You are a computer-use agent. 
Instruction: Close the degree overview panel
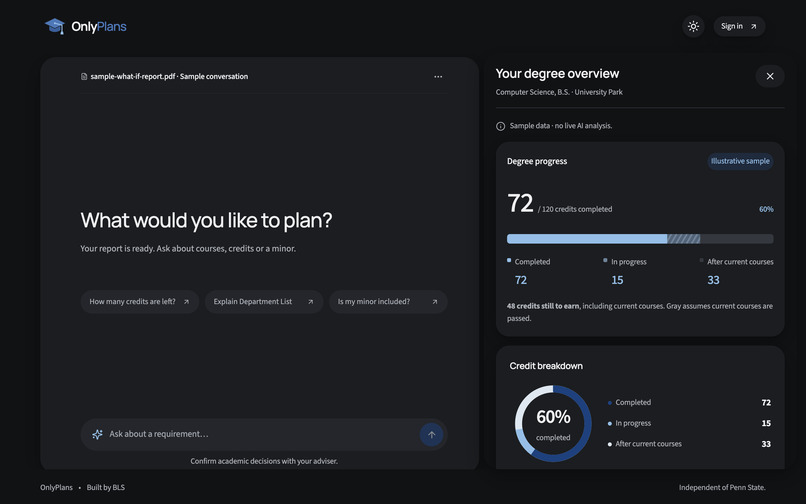point(770,76)
